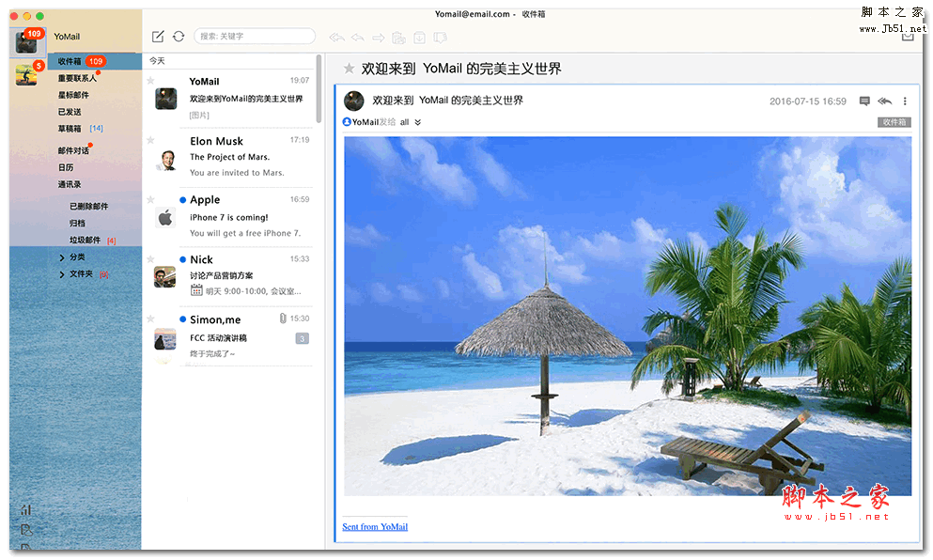Click the calendar icon in Nick's message preview
This screenshot has width=933, height=560.
coord(196,290)
